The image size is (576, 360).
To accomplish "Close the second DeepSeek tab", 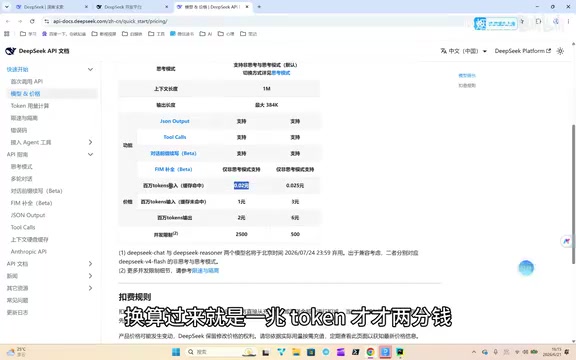I will (x=166, y=7).
